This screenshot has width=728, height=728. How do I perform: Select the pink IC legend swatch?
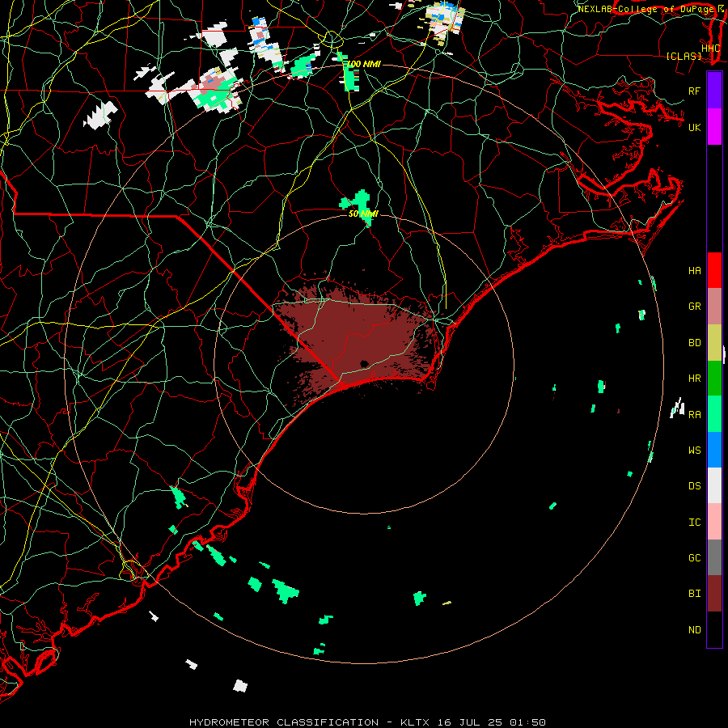point(714,522)
